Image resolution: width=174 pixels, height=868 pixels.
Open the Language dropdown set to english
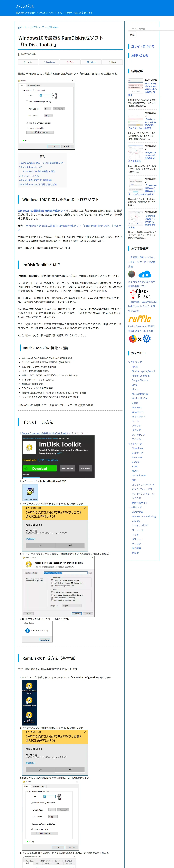72,606
